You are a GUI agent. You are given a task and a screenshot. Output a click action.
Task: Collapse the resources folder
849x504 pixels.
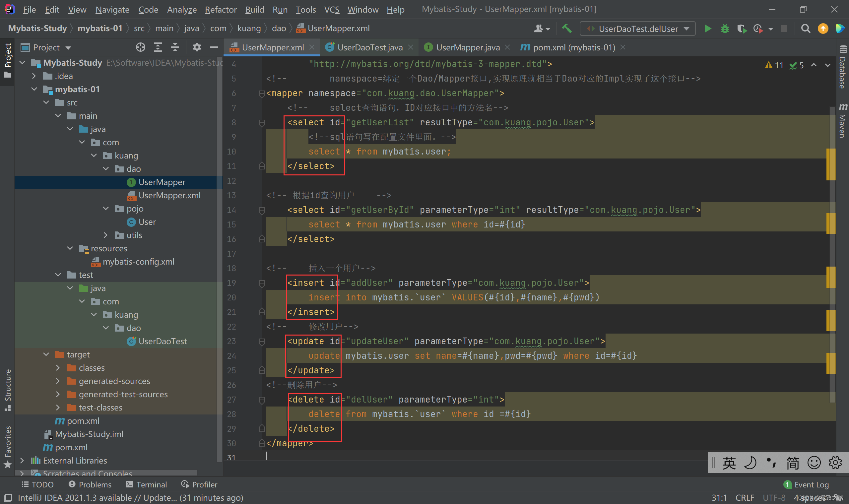[70, 248]
